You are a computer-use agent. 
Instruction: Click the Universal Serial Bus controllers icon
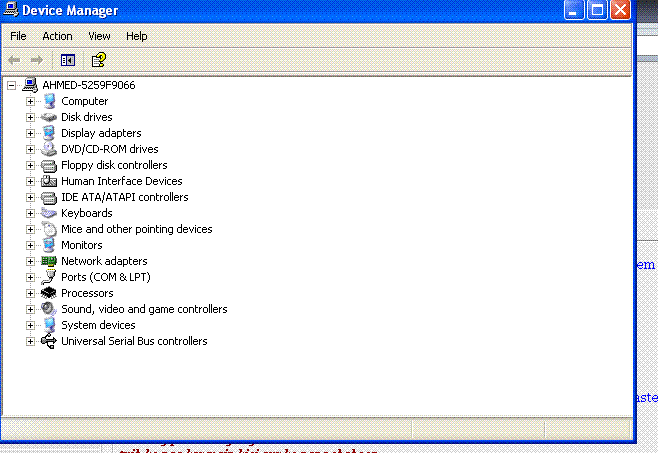click(x=48, y=341)
